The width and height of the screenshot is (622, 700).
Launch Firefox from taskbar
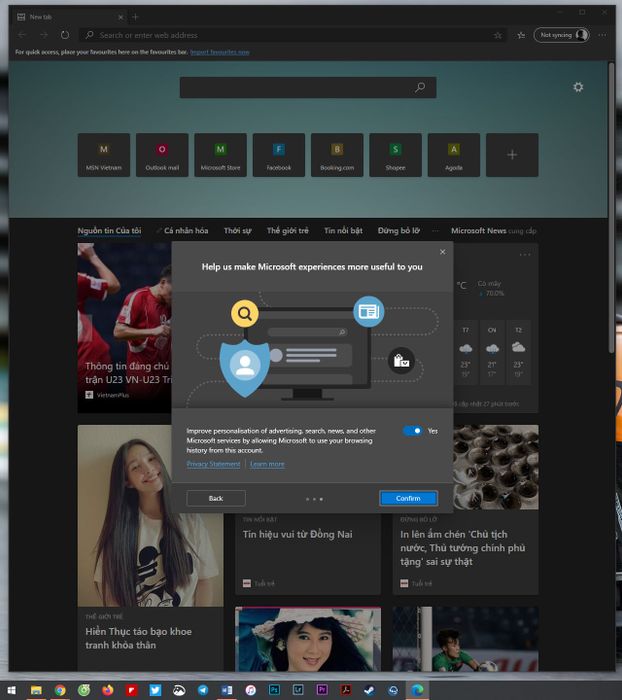point(108,690)
